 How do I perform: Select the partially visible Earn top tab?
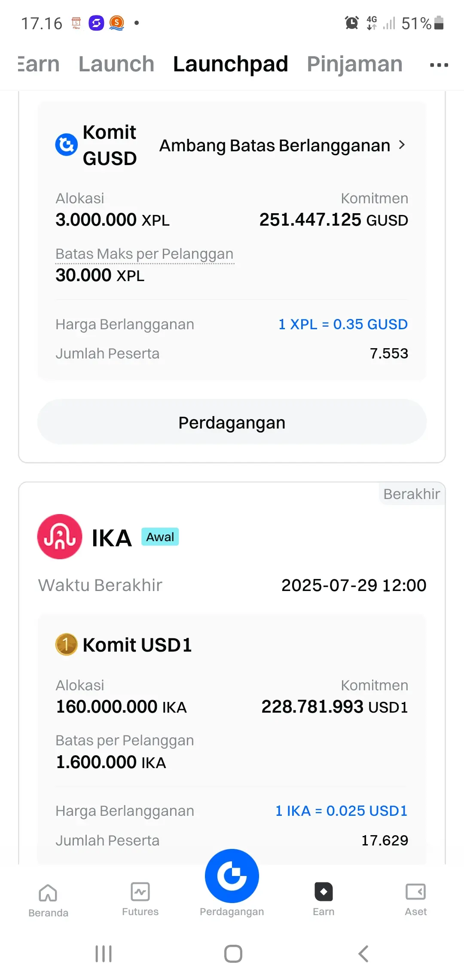pyautogui.click(x=39, y=64)
